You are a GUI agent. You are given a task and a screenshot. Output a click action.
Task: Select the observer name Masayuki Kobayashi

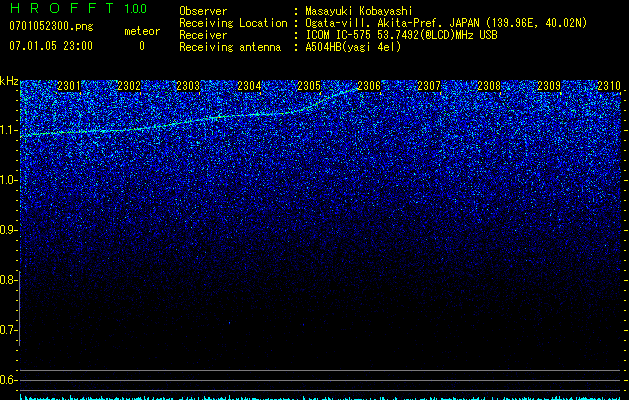pyautogui.click(x=359, y=11)
